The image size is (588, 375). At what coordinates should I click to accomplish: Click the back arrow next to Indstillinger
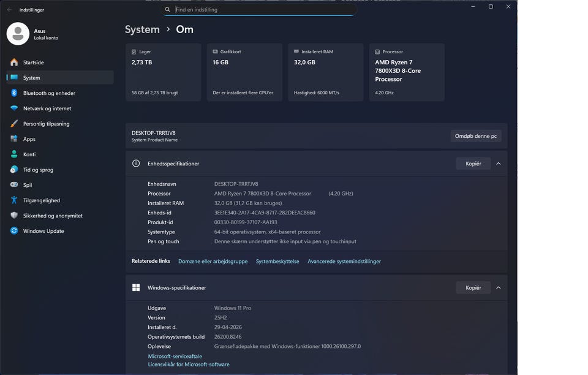pos(9,10)
